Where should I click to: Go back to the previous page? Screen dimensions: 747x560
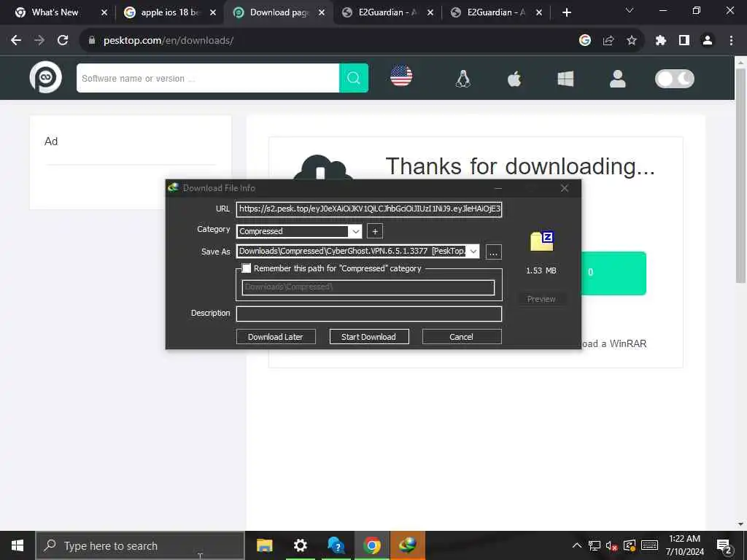click(16, 41)
